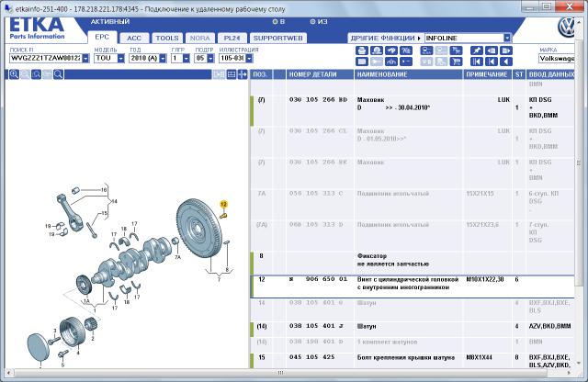The image size is (588, 382).
Task: Open the PL24 tab
Action: pos(232,38)
